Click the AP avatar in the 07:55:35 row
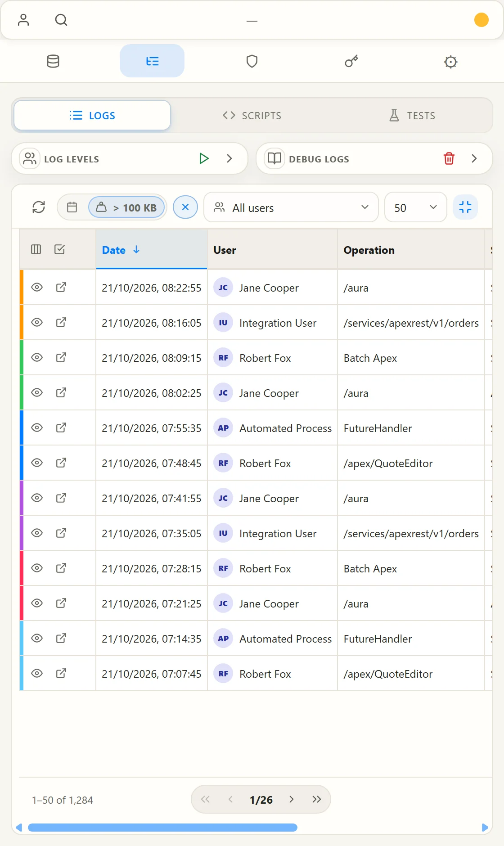The height and width of the screenshot is (846, 504). click(x=223, y=428)
